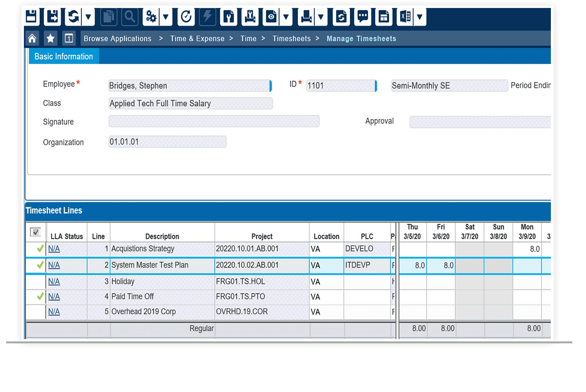Save the current timesheet
Screen dimensions: 586x392
pos(30,16)
